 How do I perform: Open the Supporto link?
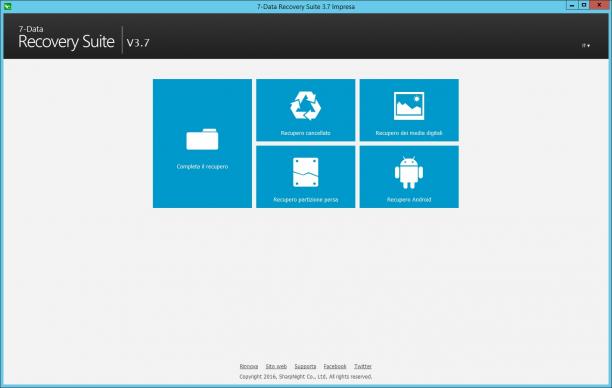[x=305, y=366]
